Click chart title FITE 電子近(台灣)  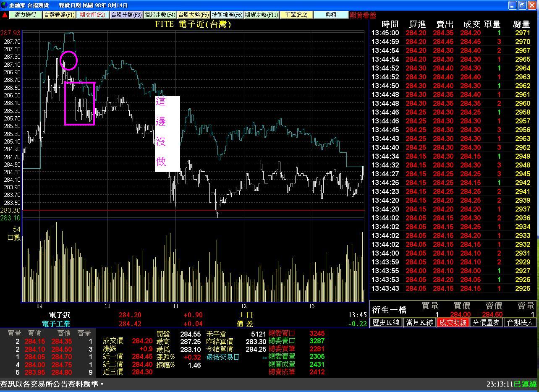click(193, 24)
